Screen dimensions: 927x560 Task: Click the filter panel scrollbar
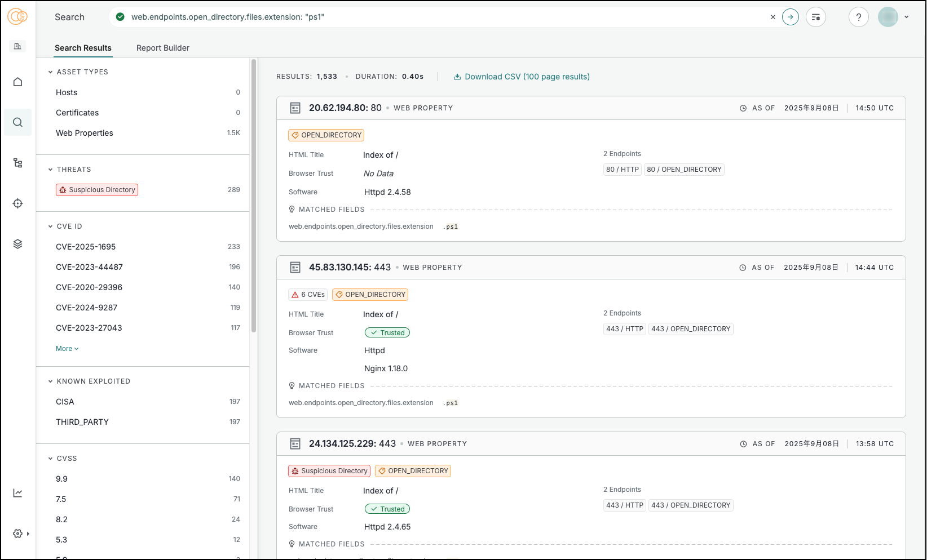click(x=254, y=195)
